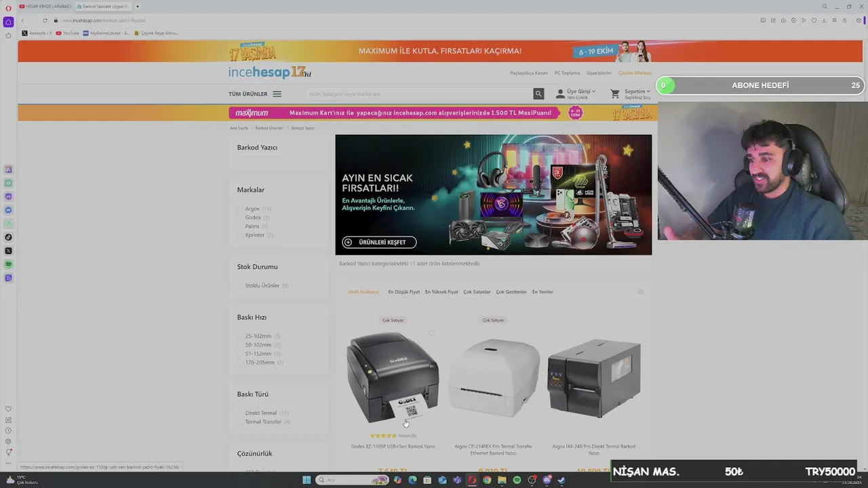Open Paylaştıkça Kazan link

(529, 73)
